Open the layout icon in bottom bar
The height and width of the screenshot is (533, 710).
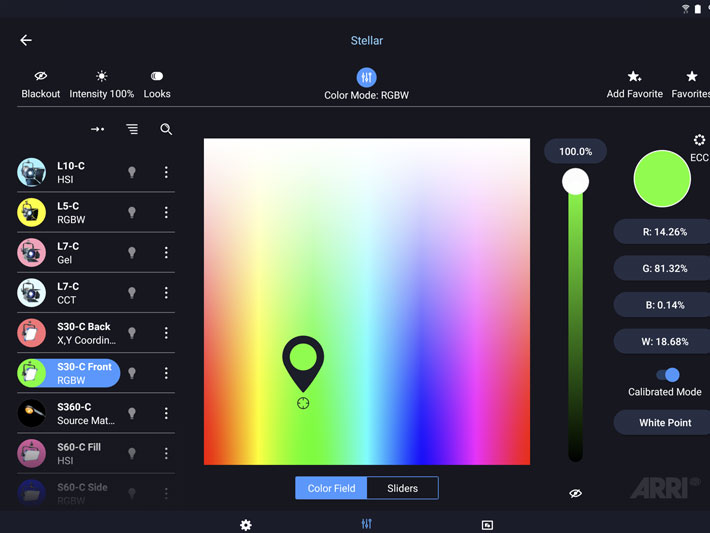point(487,525)
